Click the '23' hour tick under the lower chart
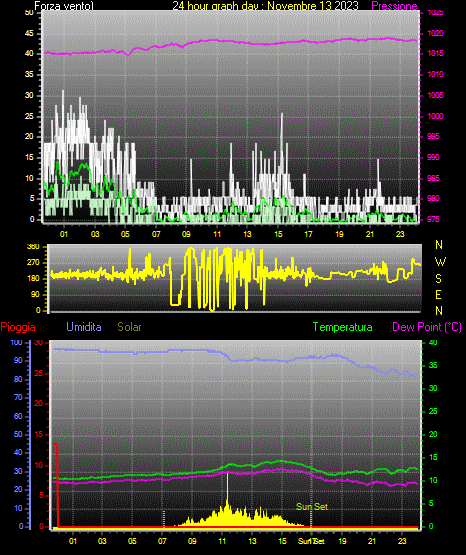Viewport: 466px width, 555px height. [x=402, y=541]
